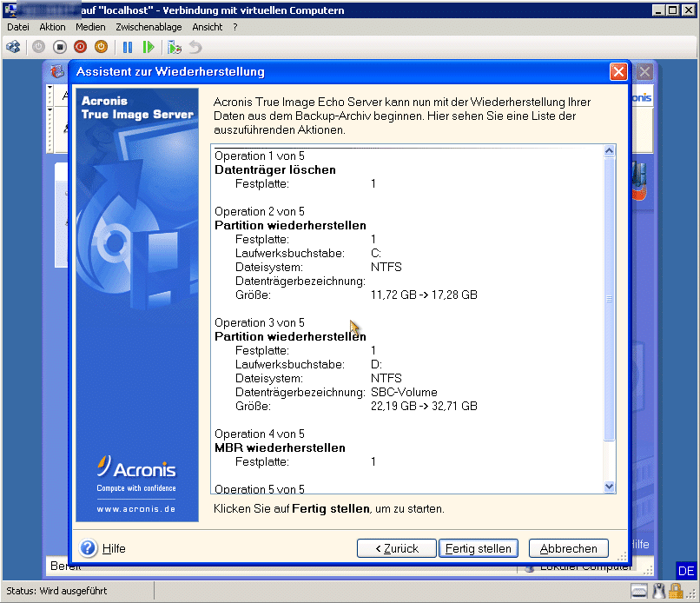Image resolution: width=700 pixels, height=603 pixels.
Task: Click the size value '11,72 GB -> 17,28 GB'
Action: [x=424, y=295]
